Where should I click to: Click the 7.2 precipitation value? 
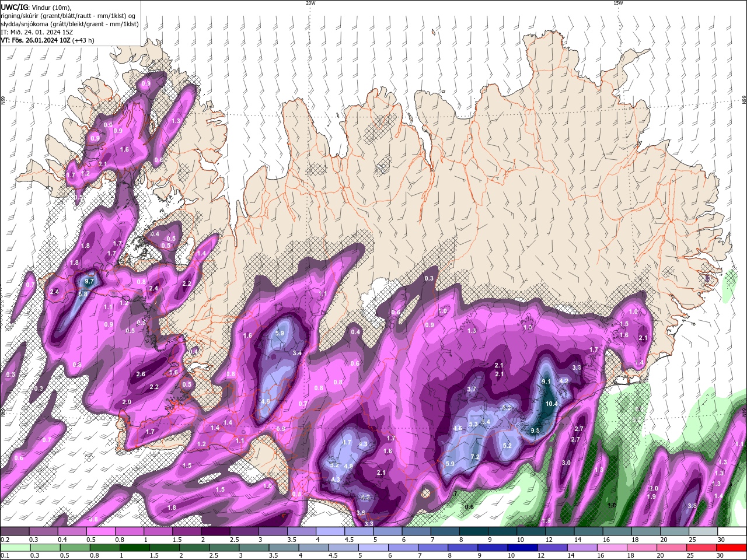(474, 457)
